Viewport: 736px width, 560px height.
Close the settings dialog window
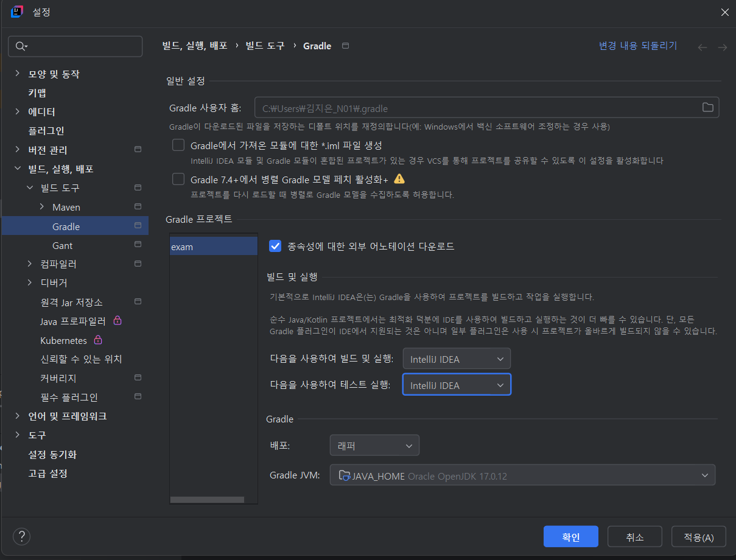click(724, 12)
